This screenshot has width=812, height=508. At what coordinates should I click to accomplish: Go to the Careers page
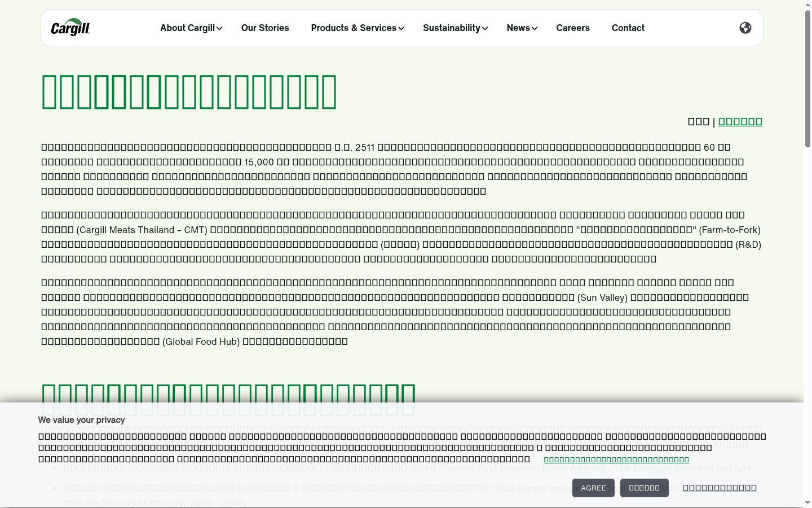tap(573, 28)
